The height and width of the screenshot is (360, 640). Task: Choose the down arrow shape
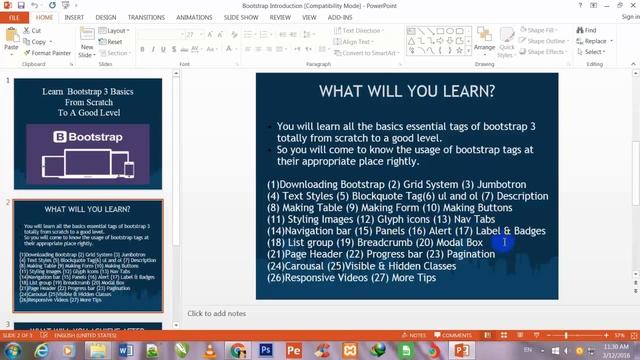(x=450, y=41)
